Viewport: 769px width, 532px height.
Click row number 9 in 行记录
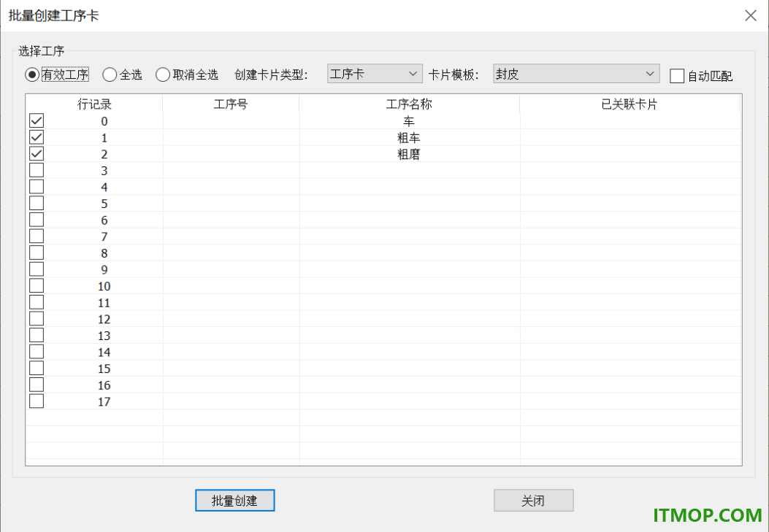pos(104,269)
